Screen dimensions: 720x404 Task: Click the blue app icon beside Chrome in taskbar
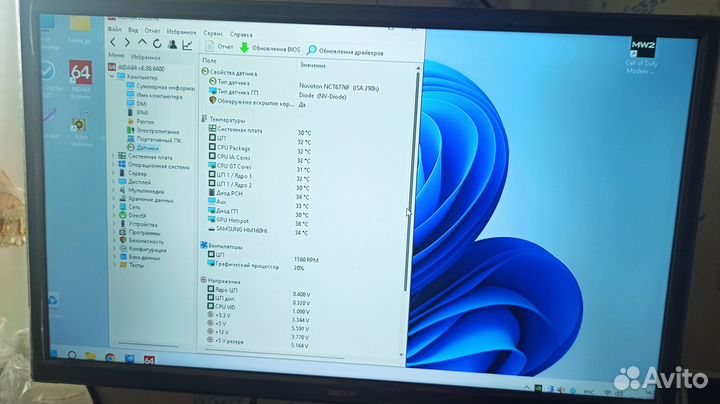[130, 359]
